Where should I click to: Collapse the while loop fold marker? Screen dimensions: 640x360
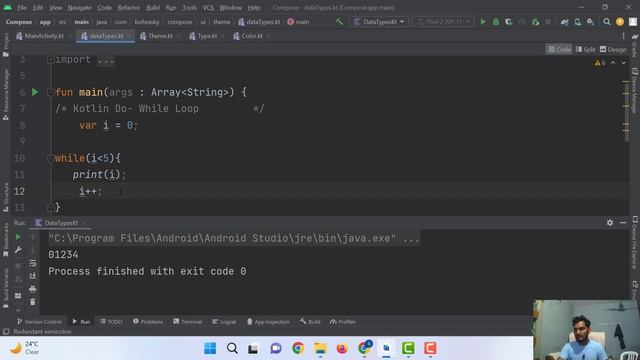point(50,158)
